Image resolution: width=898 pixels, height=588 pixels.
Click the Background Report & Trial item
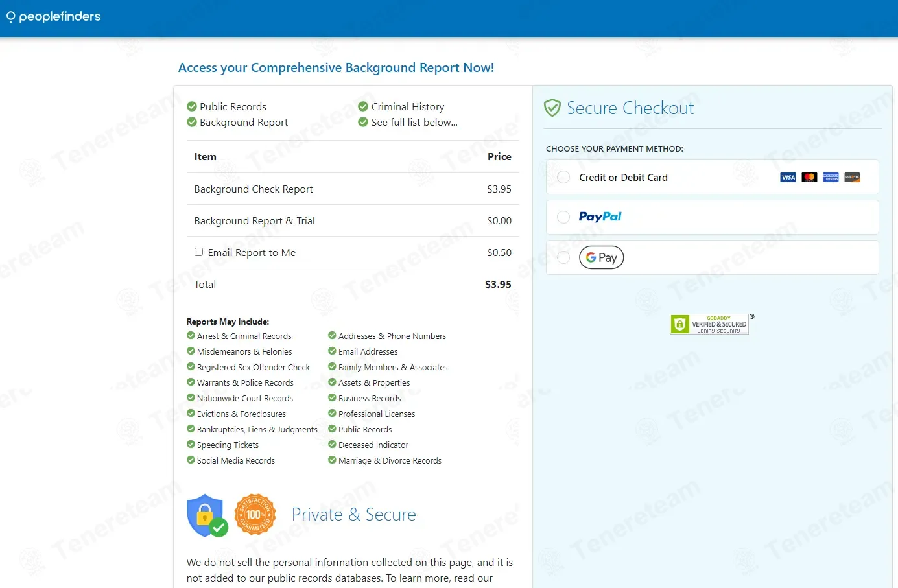[x=254, y=221]
